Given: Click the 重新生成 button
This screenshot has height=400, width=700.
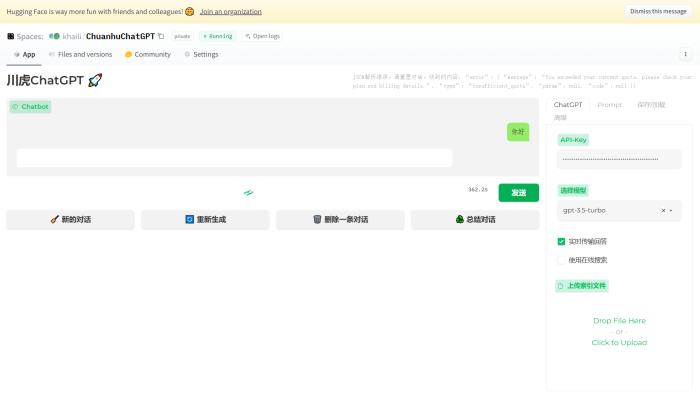Looking at the screenshot, I should tap(205, 219).
